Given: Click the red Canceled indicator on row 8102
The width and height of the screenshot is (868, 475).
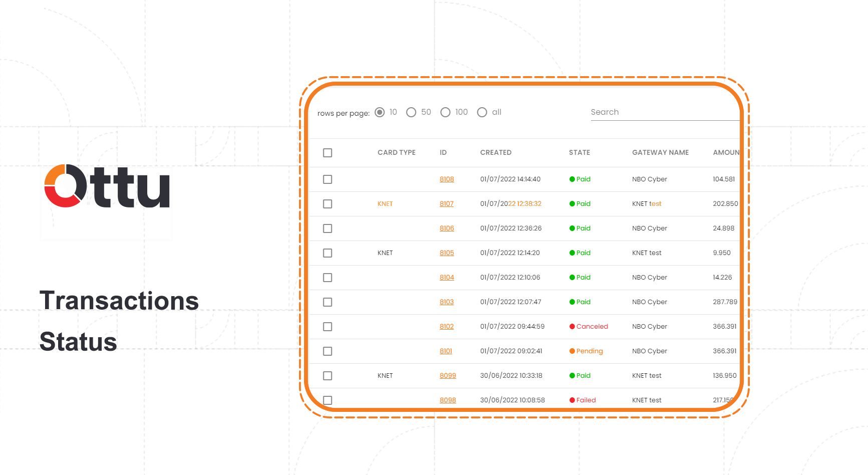Looking at the screenshot, I should (572, 326).
